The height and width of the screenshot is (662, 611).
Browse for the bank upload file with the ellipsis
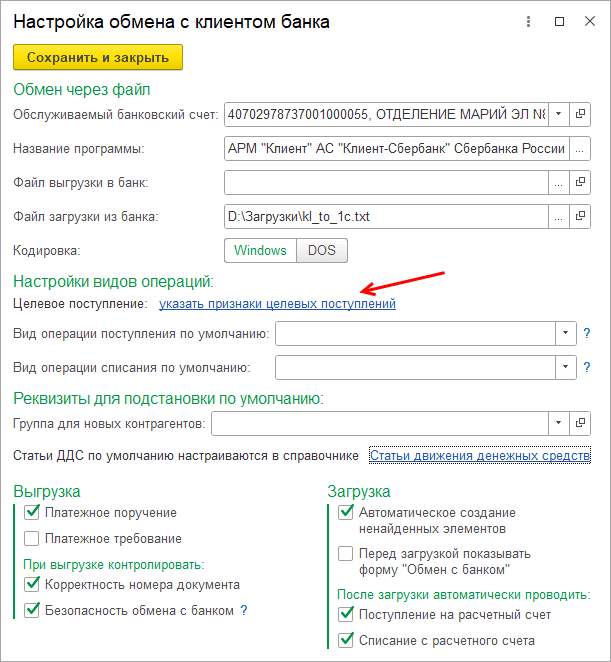[559, 182]
